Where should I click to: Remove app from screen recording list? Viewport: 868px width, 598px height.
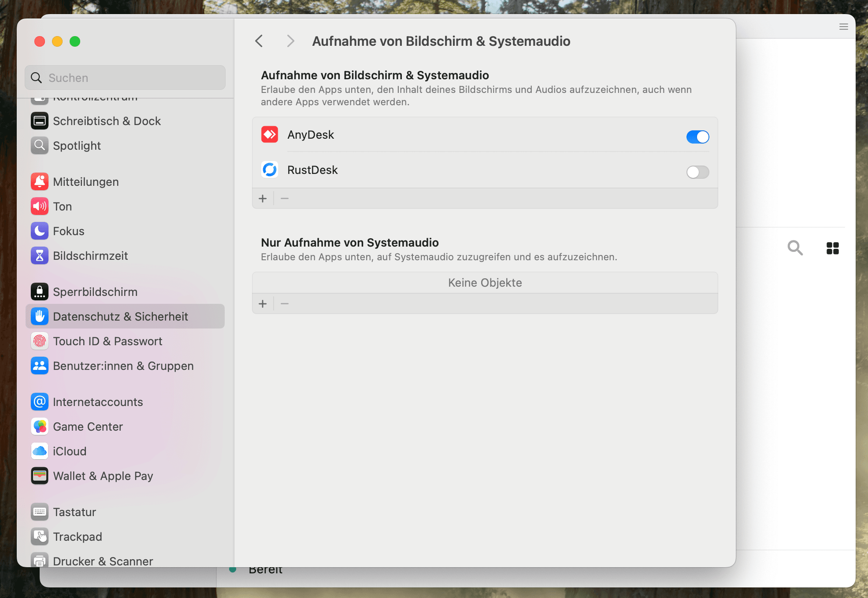[x=285, y=199]
